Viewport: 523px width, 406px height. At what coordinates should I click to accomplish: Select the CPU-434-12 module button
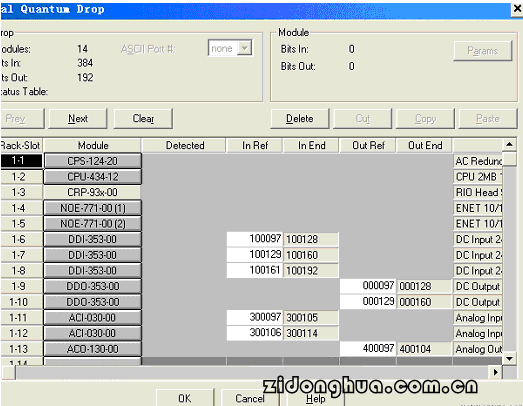click(x=93, y=176)
